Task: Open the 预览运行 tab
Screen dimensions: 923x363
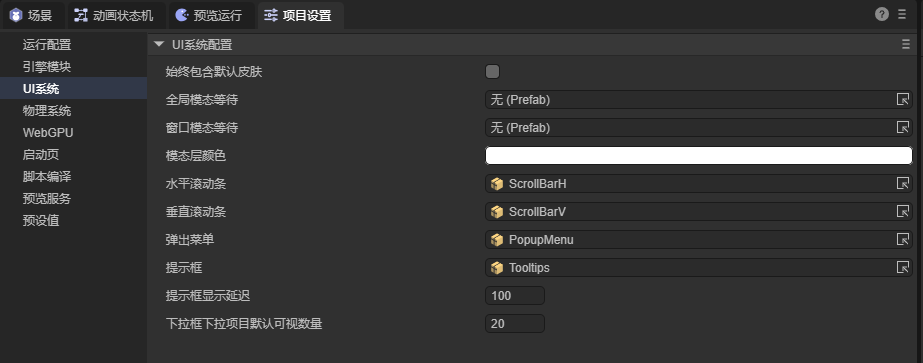Action: (212, 15)
